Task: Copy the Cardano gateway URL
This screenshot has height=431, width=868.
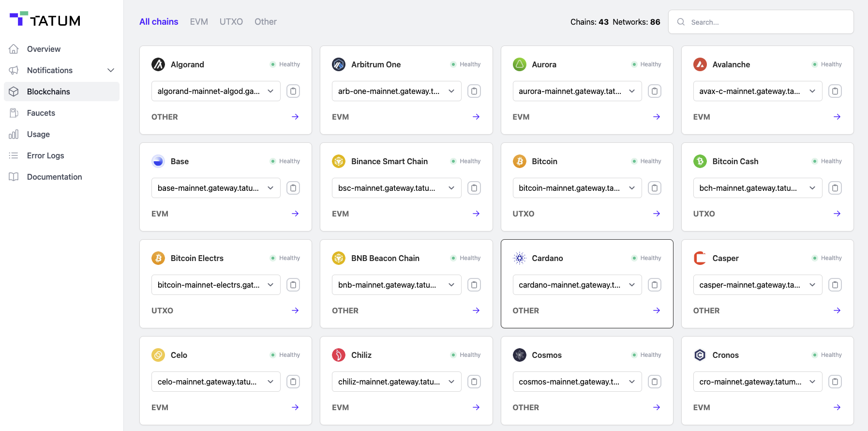Action: click(x=655, y=285)
